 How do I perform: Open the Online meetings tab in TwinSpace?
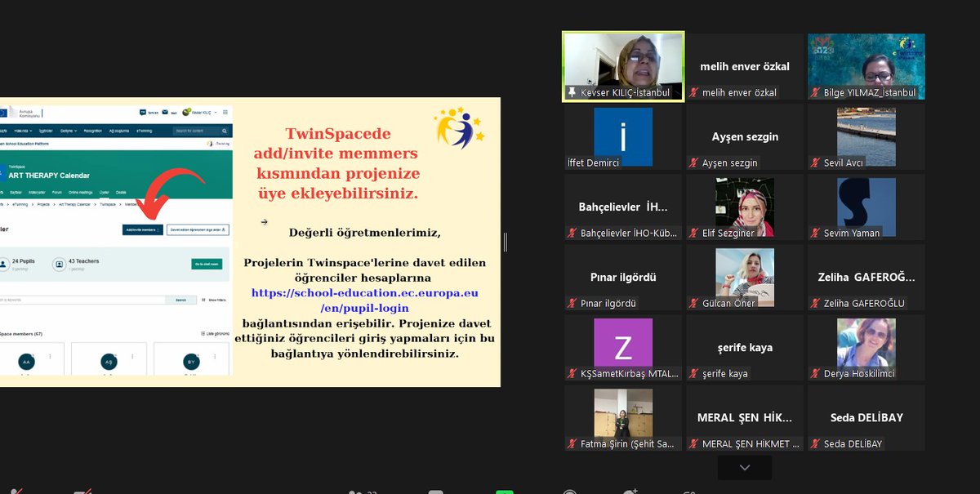pyautogui.click(x=80, y=193)
